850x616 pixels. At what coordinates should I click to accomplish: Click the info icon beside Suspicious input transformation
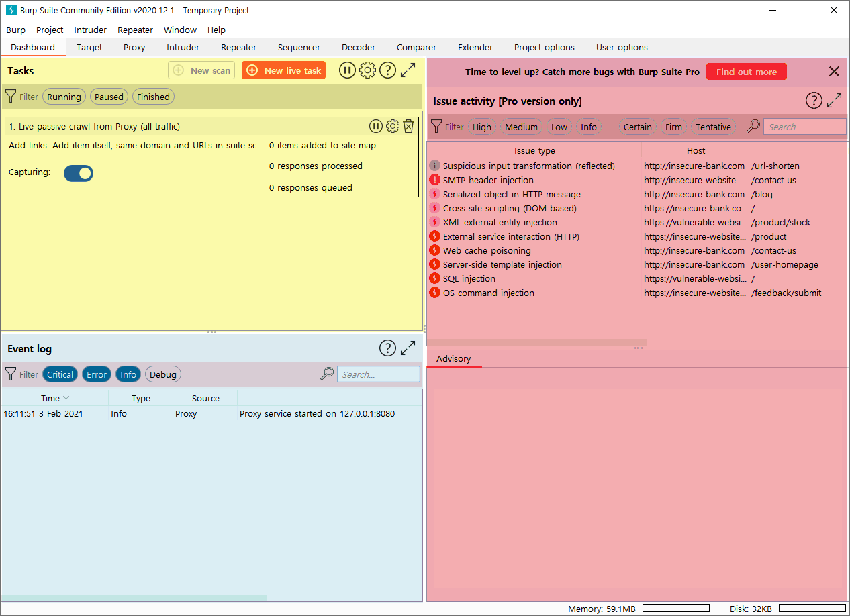coord(434,166)
